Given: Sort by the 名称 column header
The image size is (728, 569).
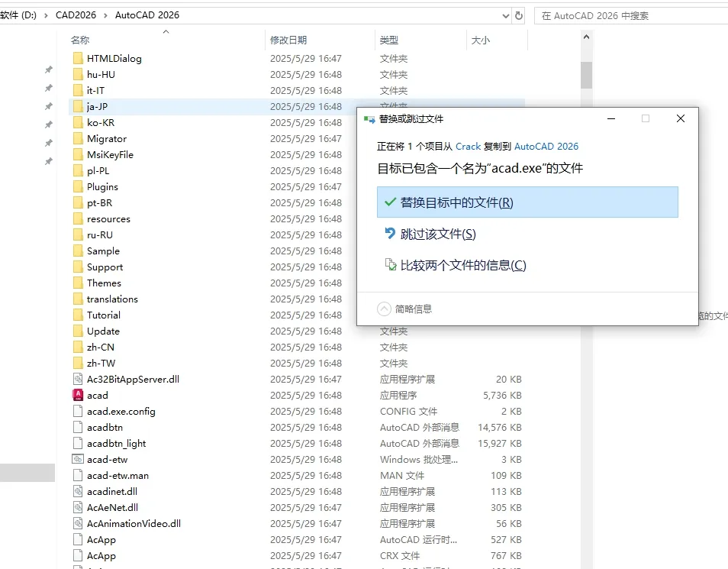Looking at the screenshot, I should coord(80,40).
